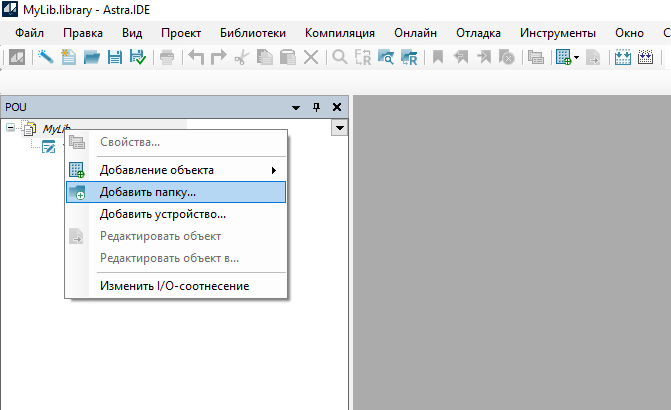Screen dimensions: 671x410
Task: Click the Find magnifier icon
Action: click(340, 57)
